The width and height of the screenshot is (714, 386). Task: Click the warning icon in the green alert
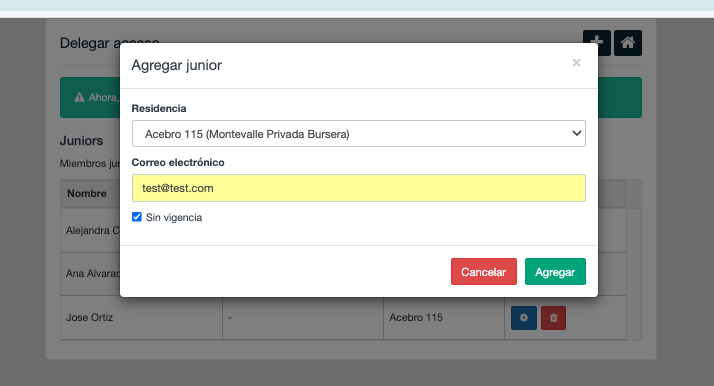coord(79,97)
